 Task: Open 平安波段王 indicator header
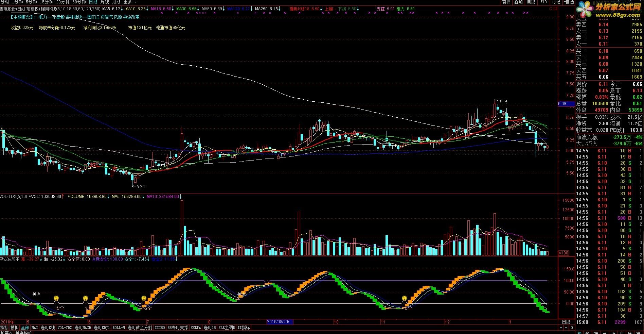pos(10,259)
